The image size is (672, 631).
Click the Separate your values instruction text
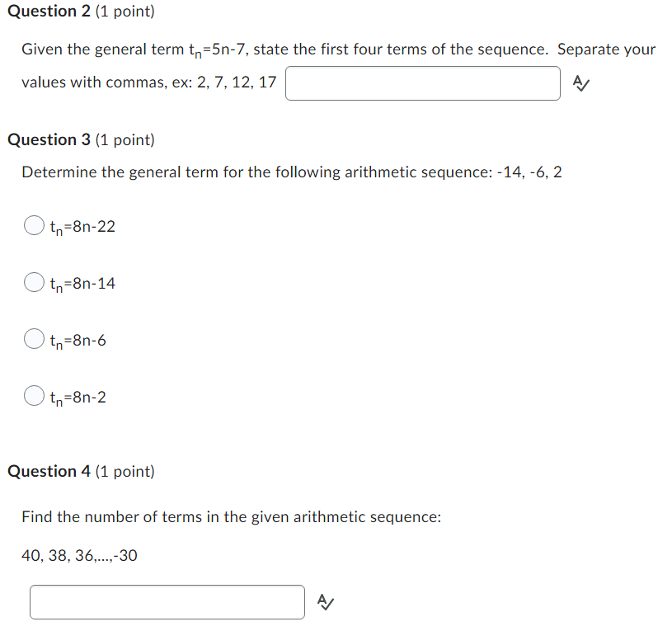(607, 49)
